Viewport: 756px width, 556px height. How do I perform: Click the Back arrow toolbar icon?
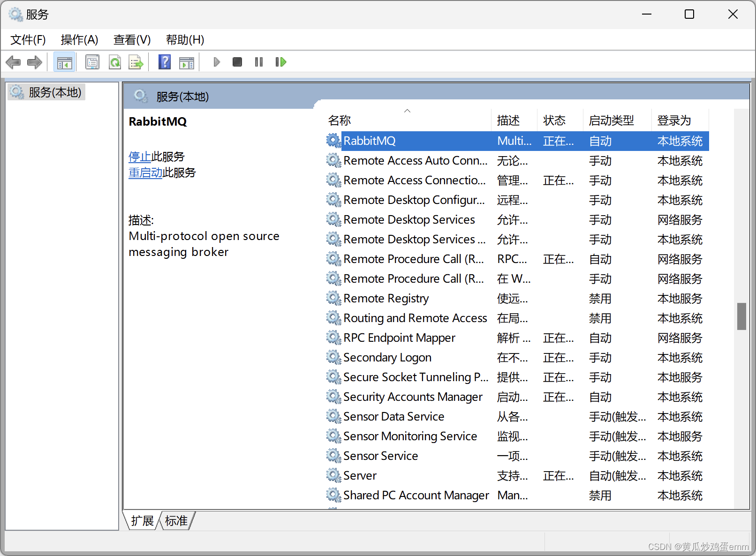click(13, 62)
